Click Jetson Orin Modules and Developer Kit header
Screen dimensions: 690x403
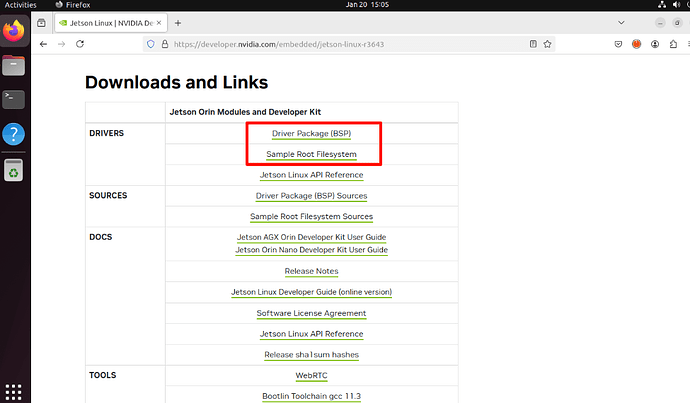(x=245, y=112)
